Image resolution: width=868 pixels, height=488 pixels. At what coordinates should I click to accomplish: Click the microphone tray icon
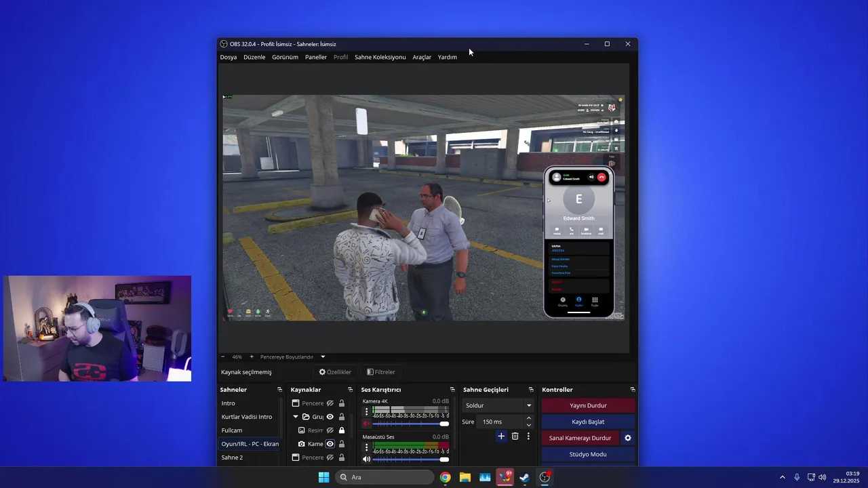(x=797, y=477)
